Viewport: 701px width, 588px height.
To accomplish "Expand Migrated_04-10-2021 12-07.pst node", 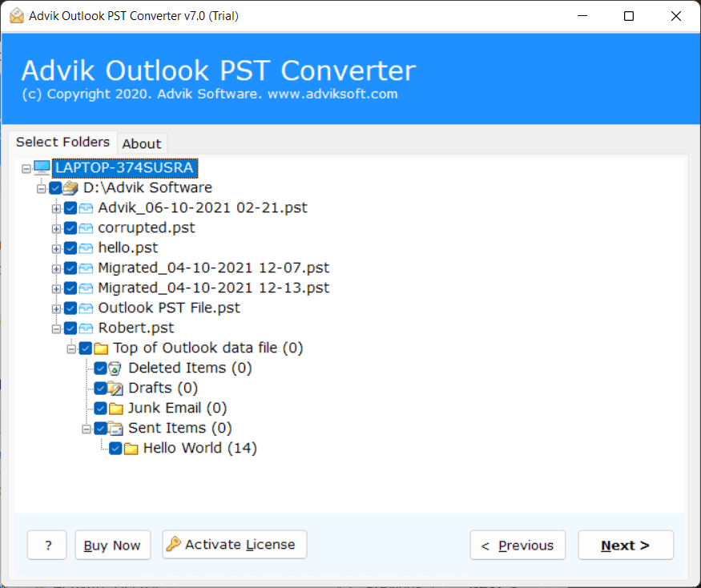I will click(x=56, y=268).
